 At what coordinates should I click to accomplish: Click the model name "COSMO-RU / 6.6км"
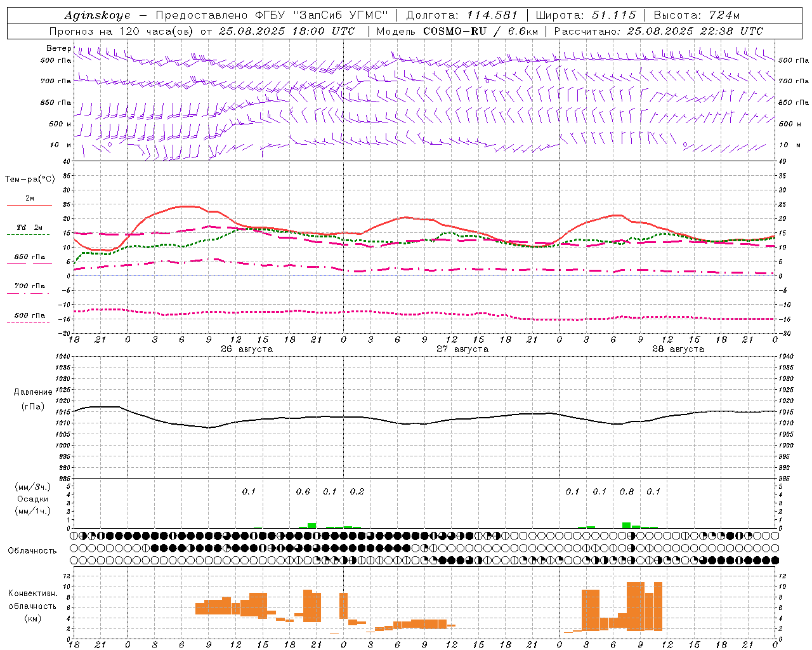(481, 31)
